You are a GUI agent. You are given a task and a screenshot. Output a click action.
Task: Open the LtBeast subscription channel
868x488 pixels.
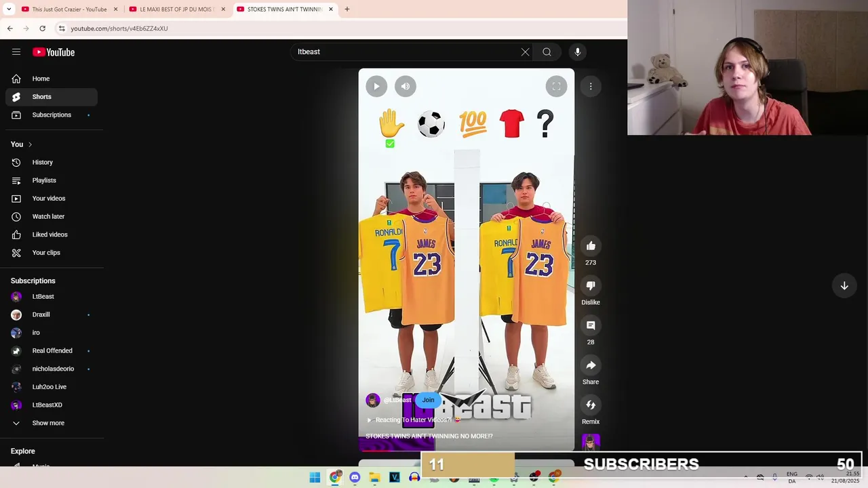pos(52,297)
